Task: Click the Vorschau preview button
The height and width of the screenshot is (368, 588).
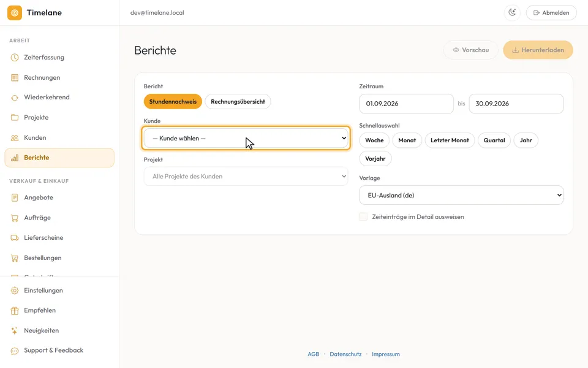Action: pyautogui.click(x=470, y=50)
